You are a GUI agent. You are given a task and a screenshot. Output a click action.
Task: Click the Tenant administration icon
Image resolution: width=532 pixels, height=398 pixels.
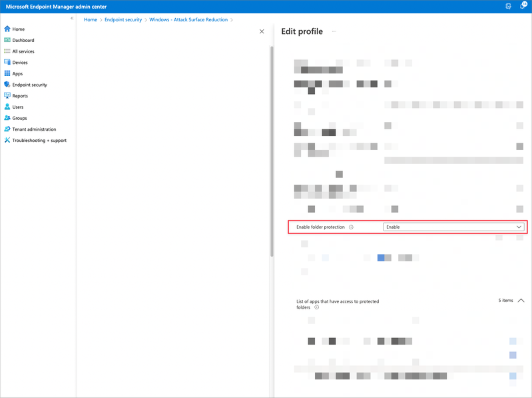coord(7,129)
